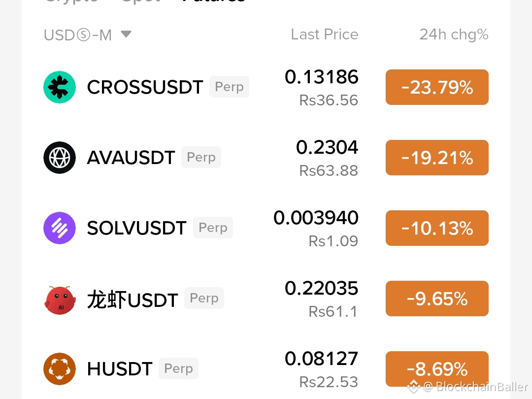
Task: Tap the AVAUSDT black globe icon
Action: [x=60, y=158]
